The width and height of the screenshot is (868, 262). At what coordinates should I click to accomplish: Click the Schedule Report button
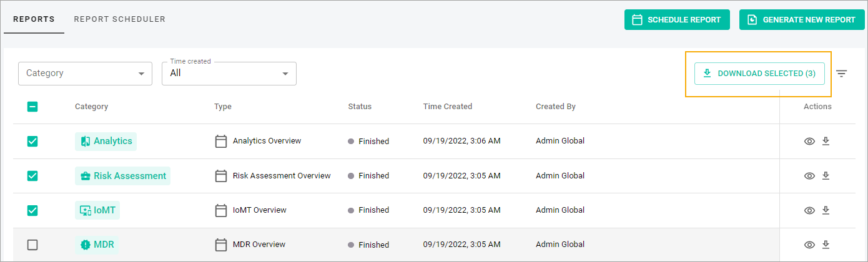click(677, 19)
